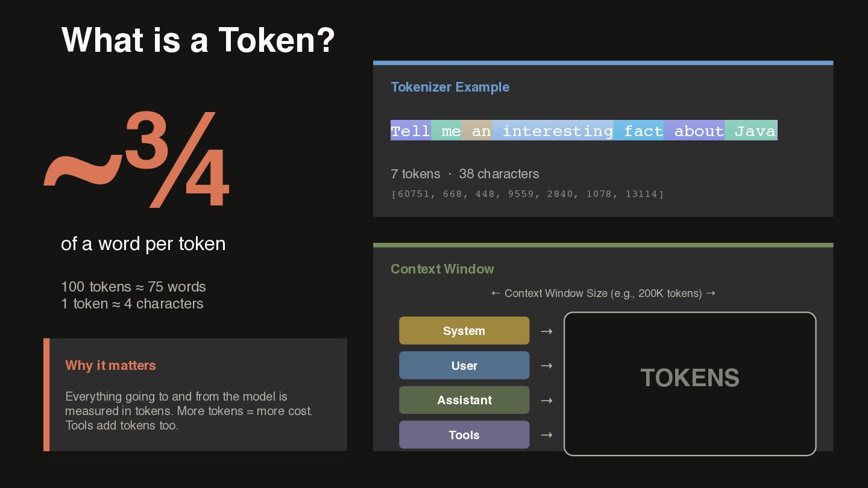
Task: Click the Tokenizer Example heading
Action: coord(450,87)
